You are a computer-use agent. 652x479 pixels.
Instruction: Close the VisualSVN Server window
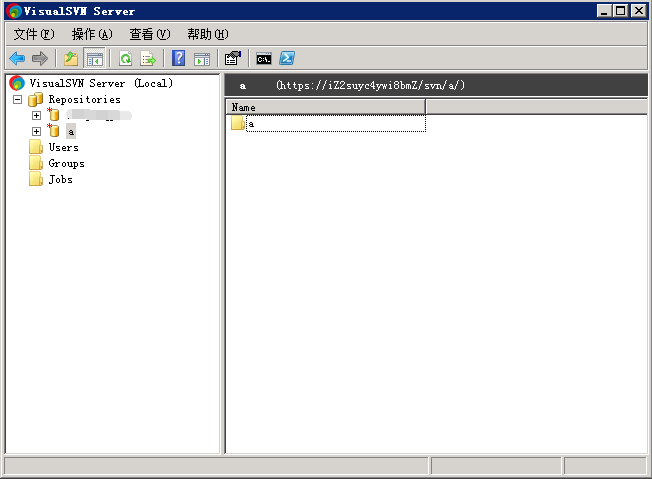click(639, 11)
